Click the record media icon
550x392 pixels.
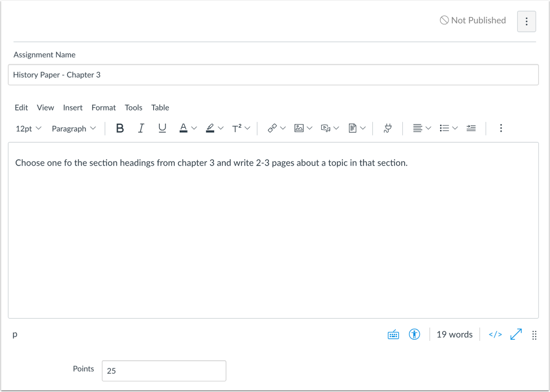pos(326,128)
